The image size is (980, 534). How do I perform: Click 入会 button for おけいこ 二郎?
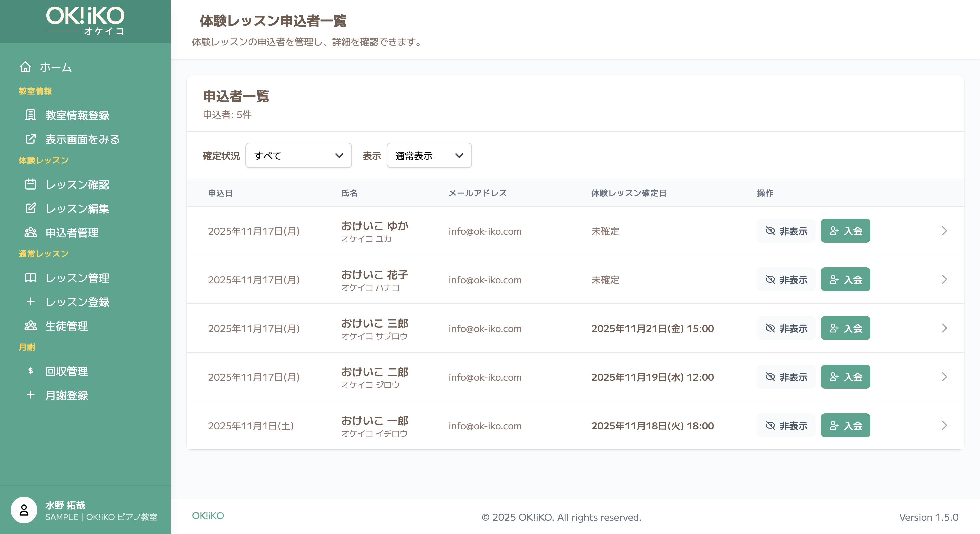pyautogui.click(x=845, y=377)
